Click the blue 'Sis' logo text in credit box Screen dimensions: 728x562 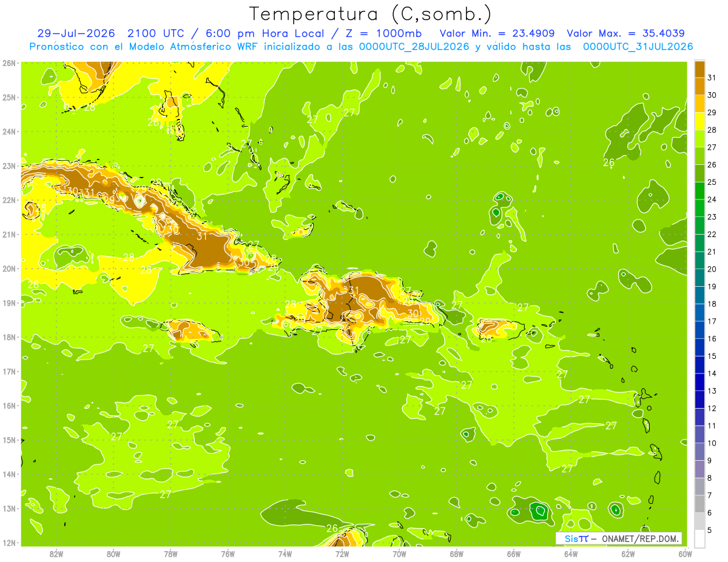click(571, 538)
